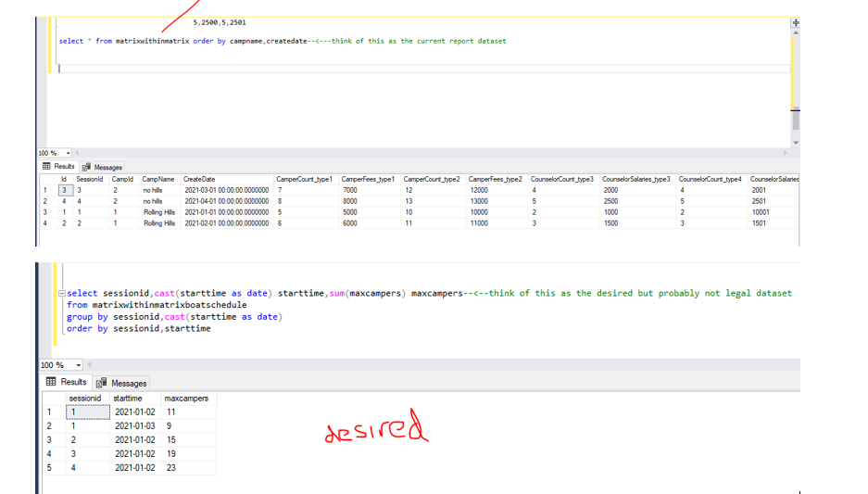
Task: Open the Results tab in upper query pane
Action: 58,166
